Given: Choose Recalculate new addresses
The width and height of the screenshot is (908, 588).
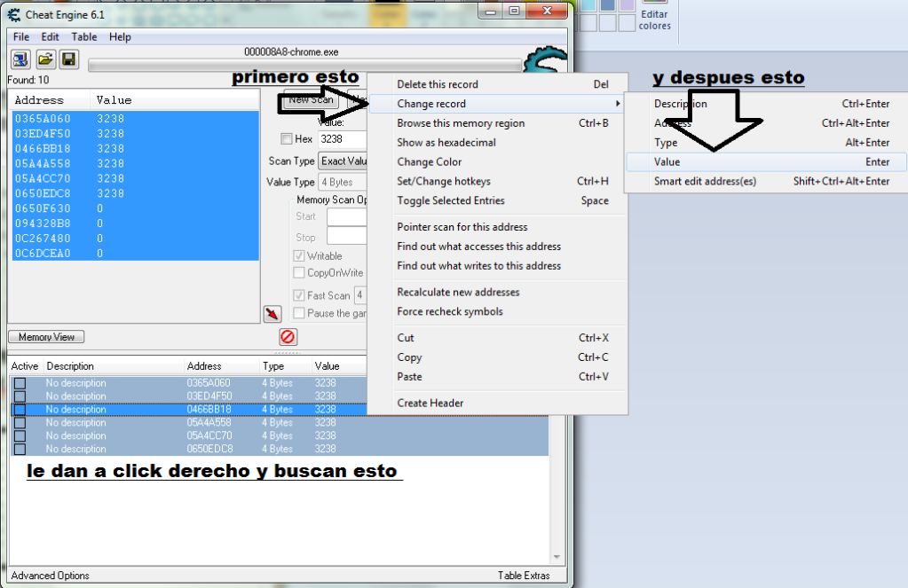Looking at the screenshot, I should click(497, 293).
